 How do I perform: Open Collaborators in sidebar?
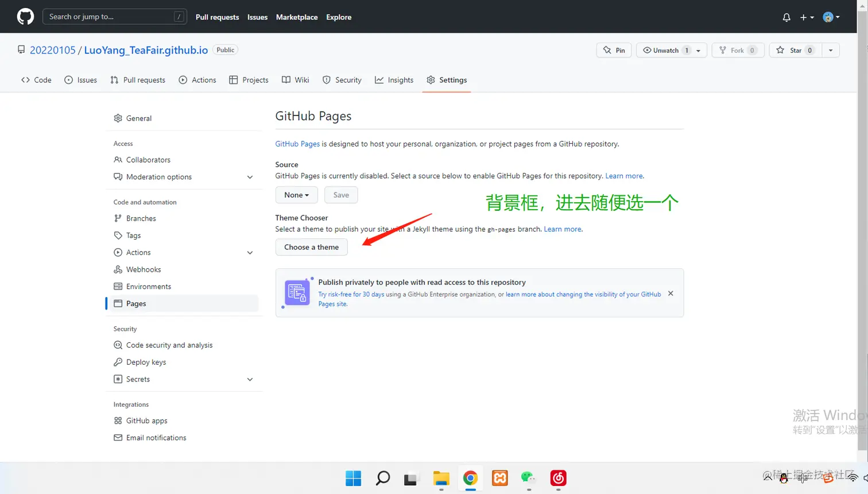coord(183,160)
